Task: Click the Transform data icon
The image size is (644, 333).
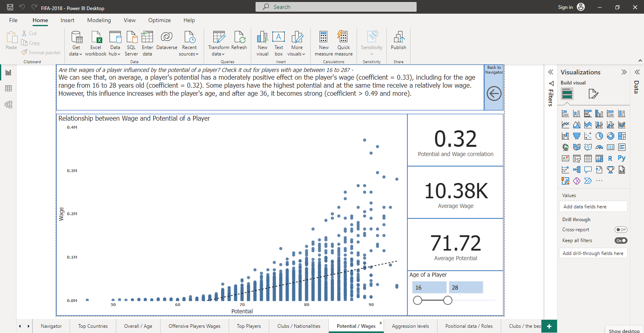Action: pyautogui.click(x=219, y=37)
